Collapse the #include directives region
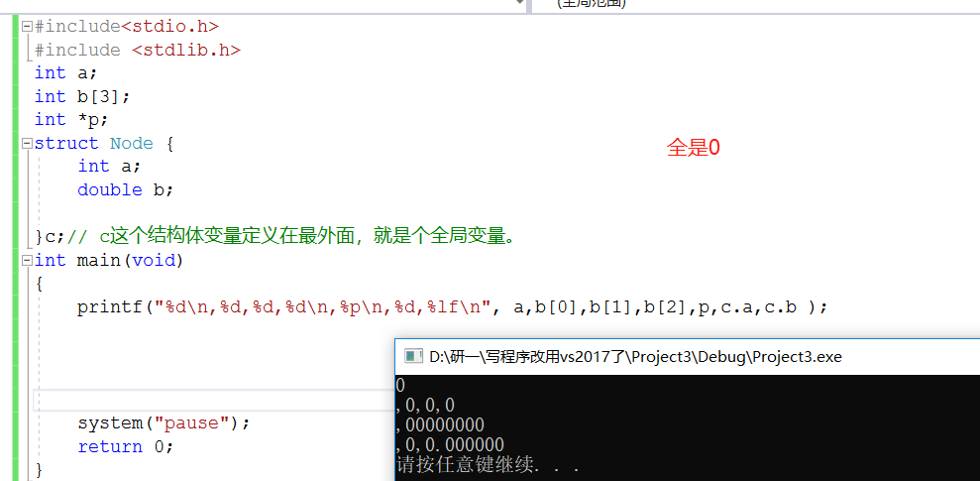Screen dimensions: 980x481 27,27
